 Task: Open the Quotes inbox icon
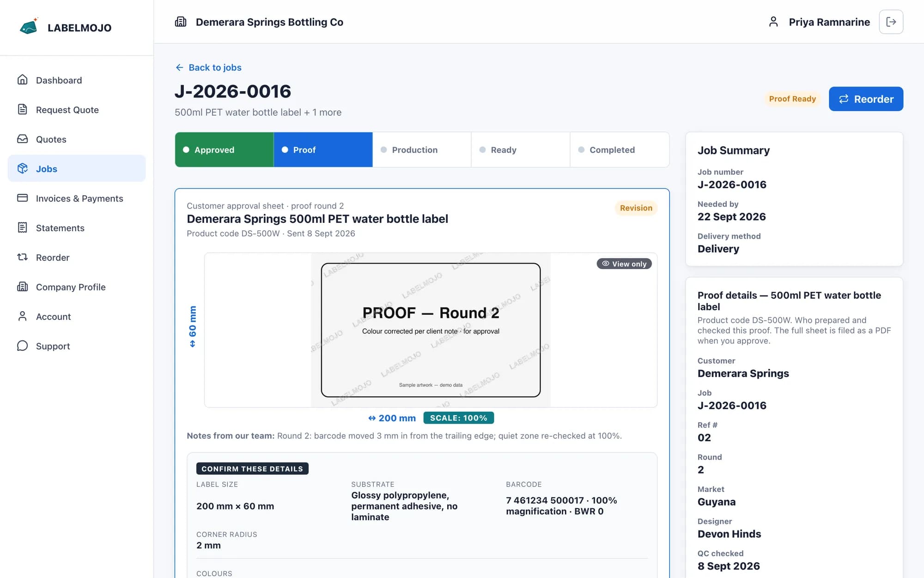[x=22, y=139]
